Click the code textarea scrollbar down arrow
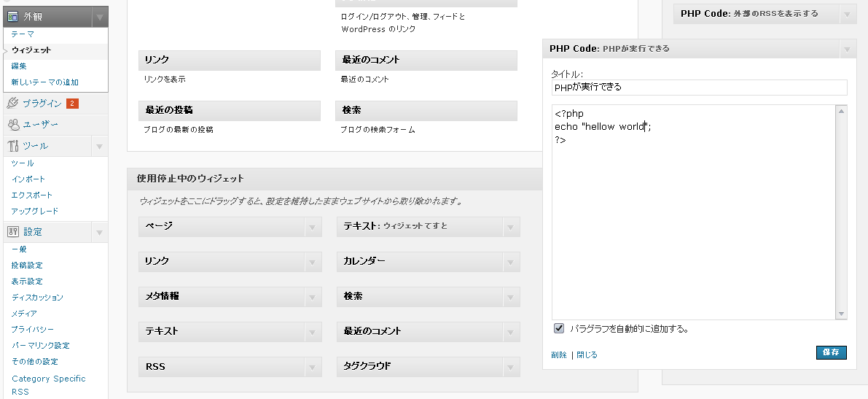Screen dimensions: 868x399 [841, 314]
